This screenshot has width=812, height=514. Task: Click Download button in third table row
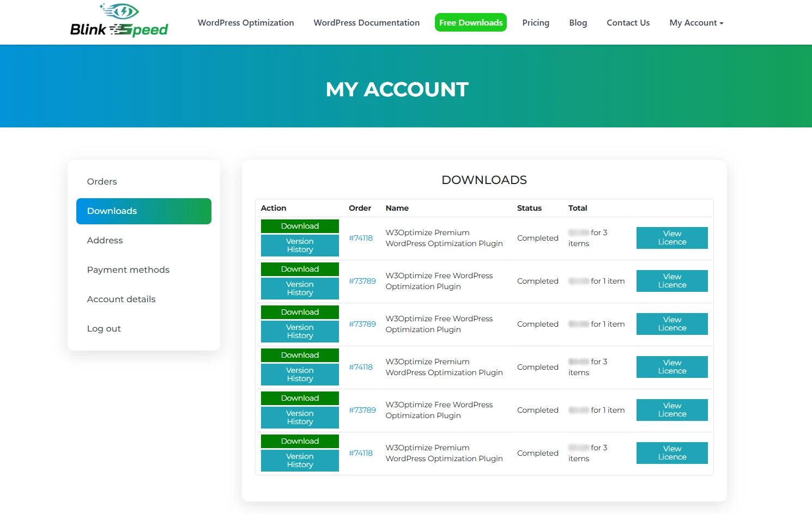point(300,312)
